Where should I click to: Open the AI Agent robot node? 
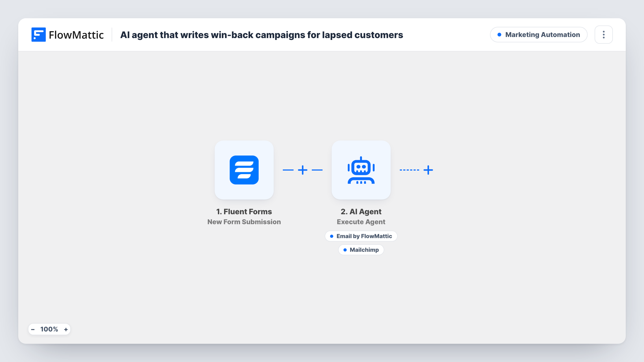tap(361, 170)
